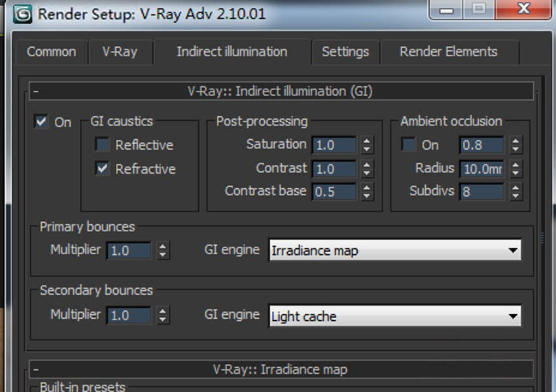
Task: Open the Settings tab
Action: tap(345, 52)
